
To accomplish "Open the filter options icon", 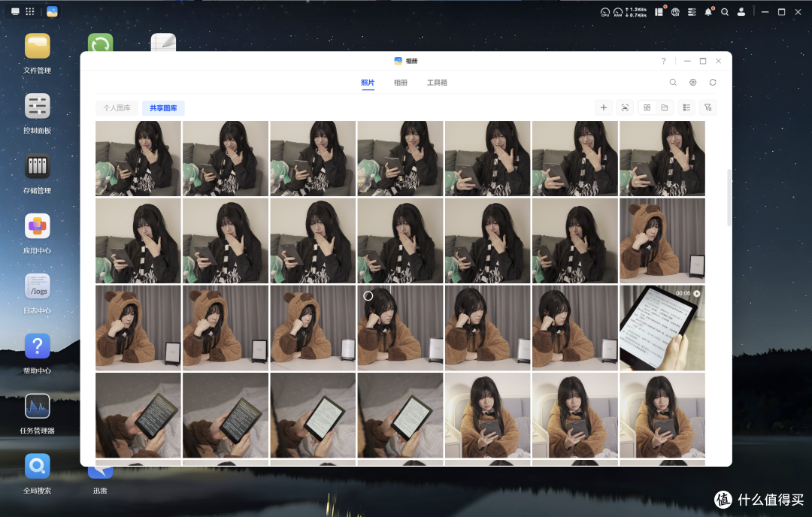I will 708,107.
